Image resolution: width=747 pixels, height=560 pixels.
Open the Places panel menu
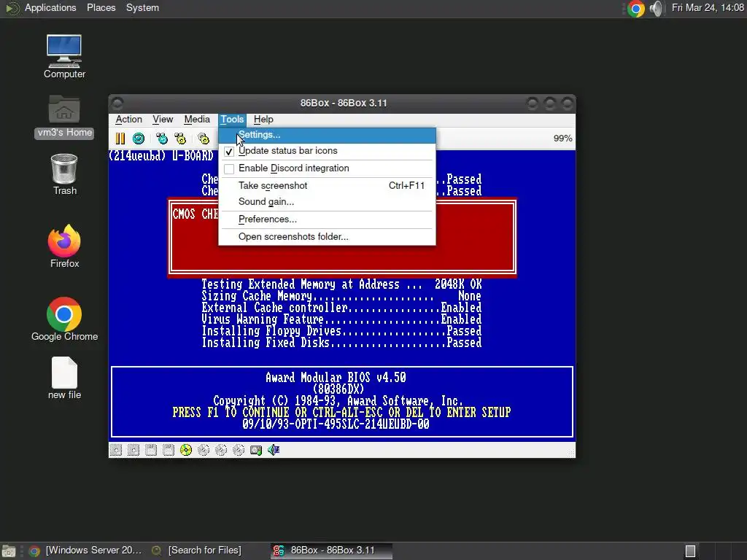coord(101,8)
